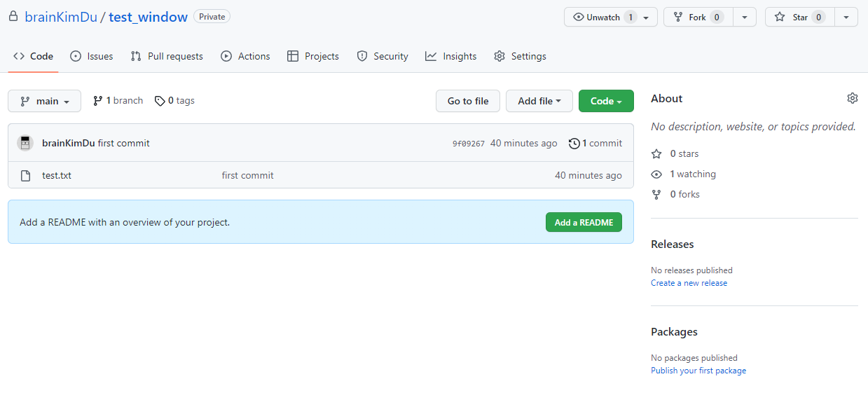Screen dimensions: 868x400
Task: Click the fork icon beside 0 forks
Action: [656, 194]
